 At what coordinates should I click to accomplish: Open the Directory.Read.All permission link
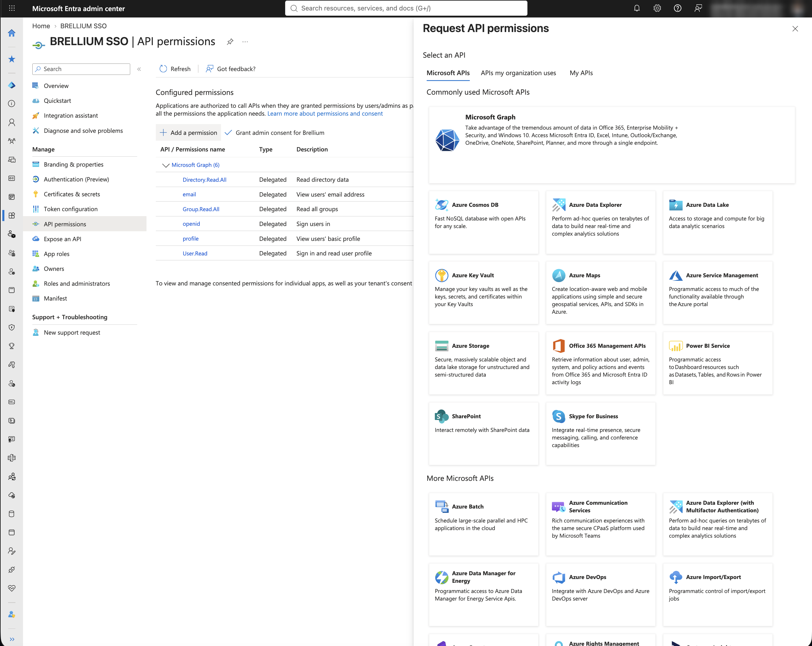coord(204,180)
